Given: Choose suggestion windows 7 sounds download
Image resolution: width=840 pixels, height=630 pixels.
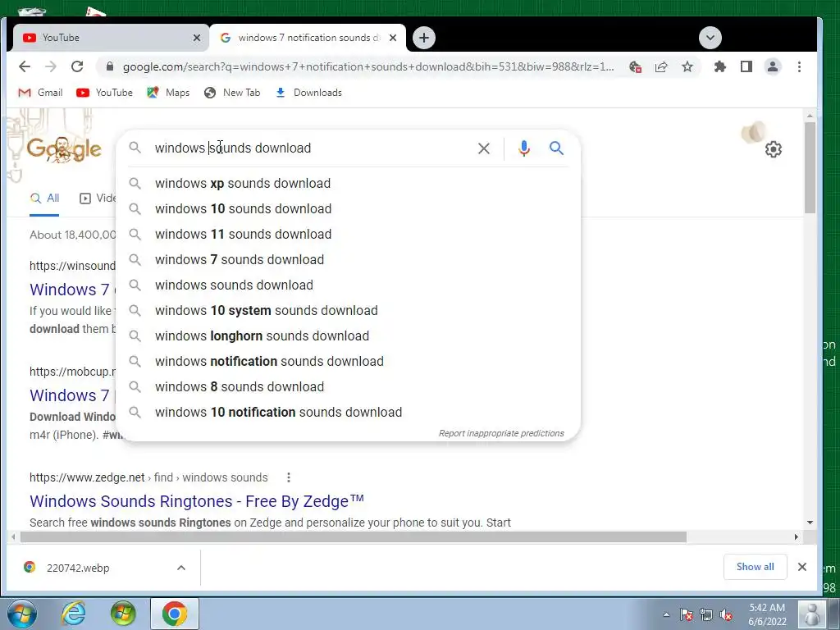Looking at the screenshot, I should pos(348,259).
